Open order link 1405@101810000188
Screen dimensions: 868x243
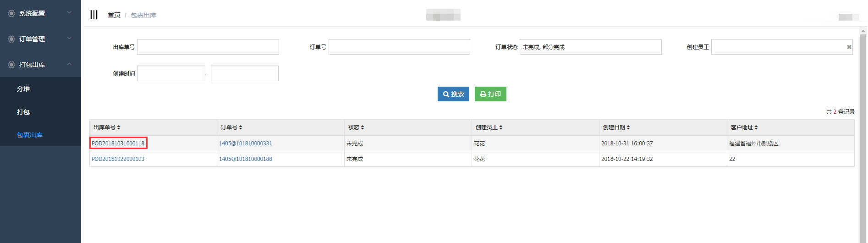246,159
